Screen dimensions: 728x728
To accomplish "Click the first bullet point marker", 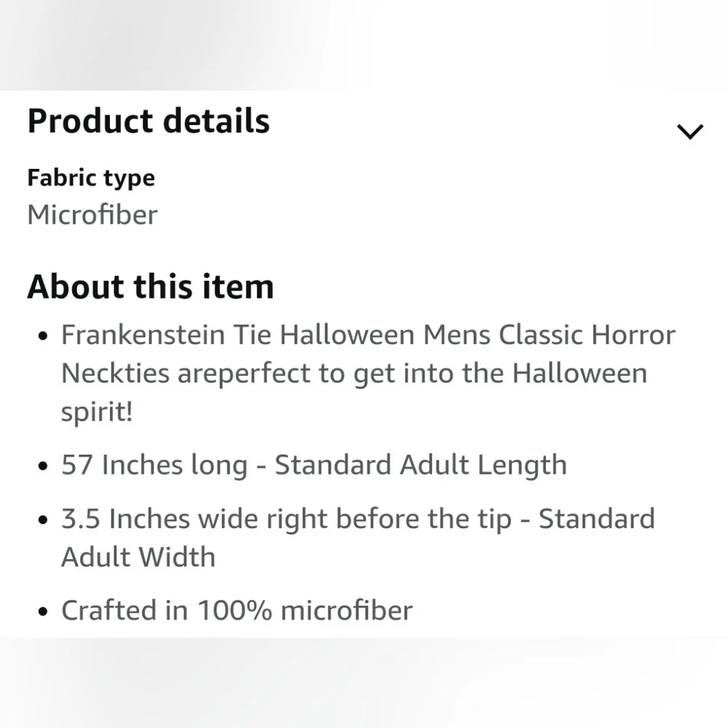I will pyautogui.click(x=41, y=336).
